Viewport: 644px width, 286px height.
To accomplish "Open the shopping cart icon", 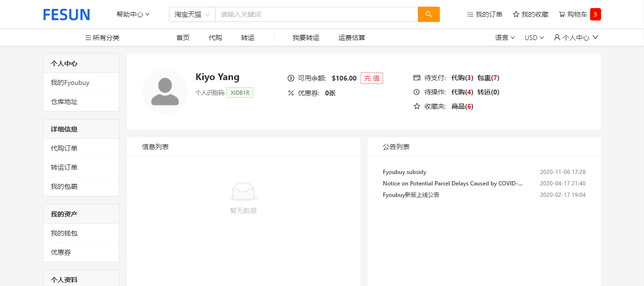I will click(562, 15).
